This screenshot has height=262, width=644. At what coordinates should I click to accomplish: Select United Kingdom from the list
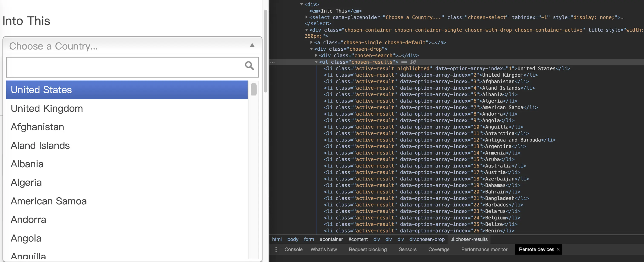(47, 108)
